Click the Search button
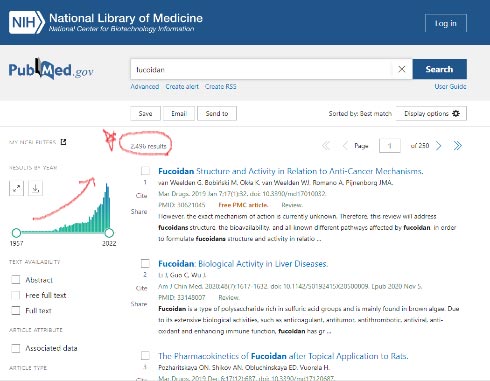This screenshot has width=490, height=381. 439,69
